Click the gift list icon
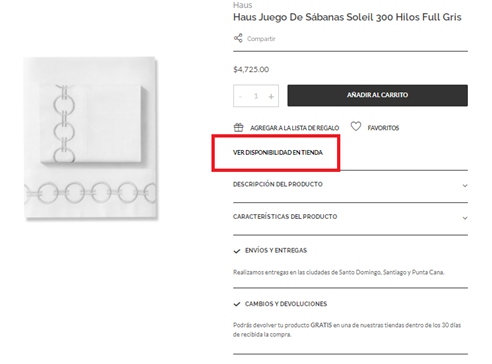This screenshot has width=492, height=364. [x=238, y=127]
